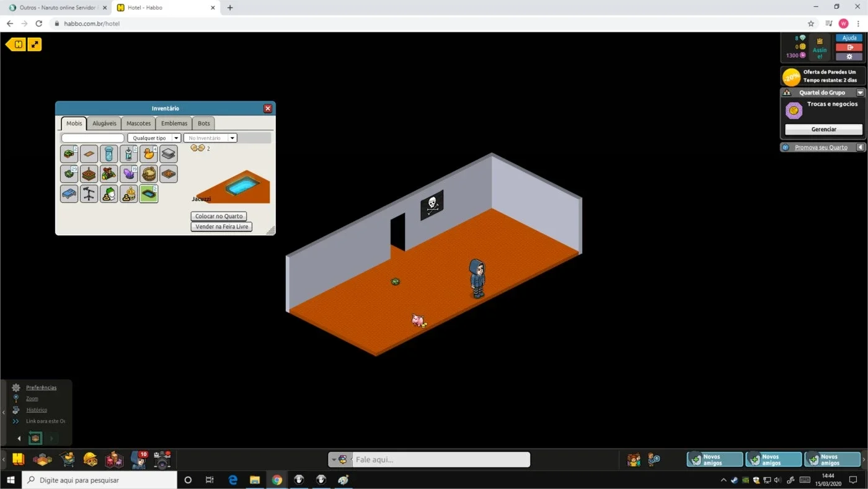This screenshot has height=489, width=868.
Task: Click the Zoom link in room tools
Action: click(32, 398)
